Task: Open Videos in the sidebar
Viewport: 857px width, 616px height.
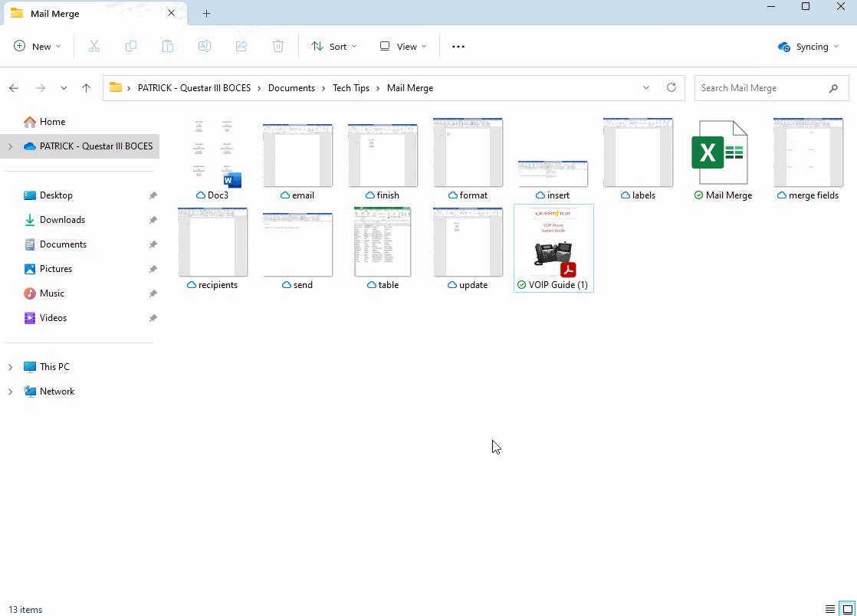Action: pos(53,318)
